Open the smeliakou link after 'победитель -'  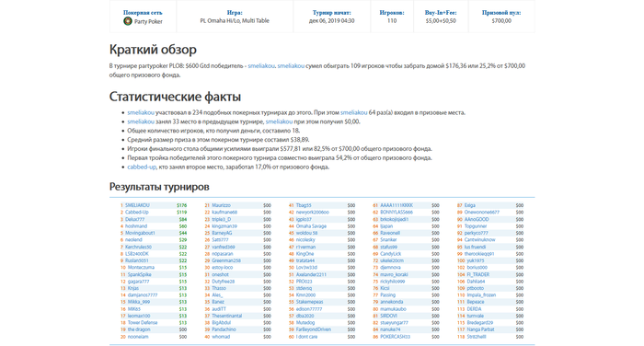261,65
